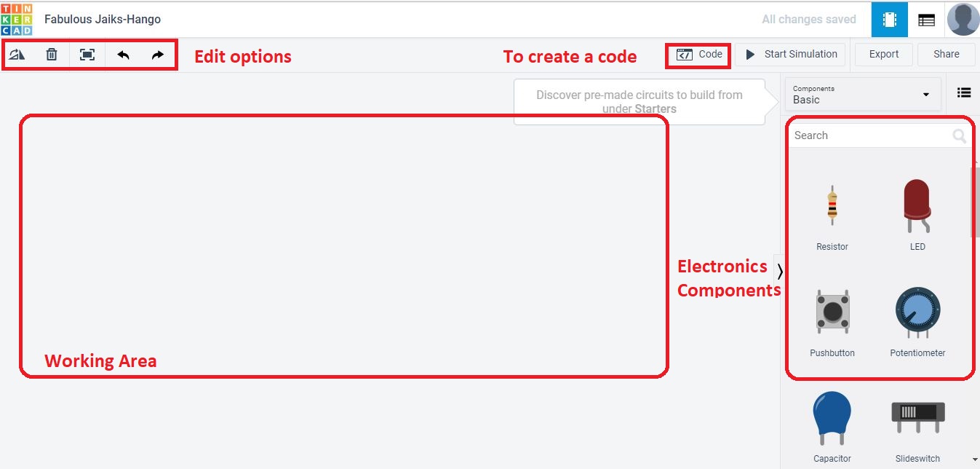Collapse the components side panel
Screen dimensions: 980x469
[779, 272]
